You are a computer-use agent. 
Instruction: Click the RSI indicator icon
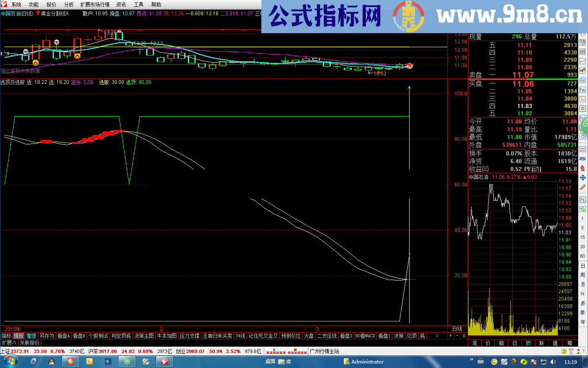click(583, 159)
